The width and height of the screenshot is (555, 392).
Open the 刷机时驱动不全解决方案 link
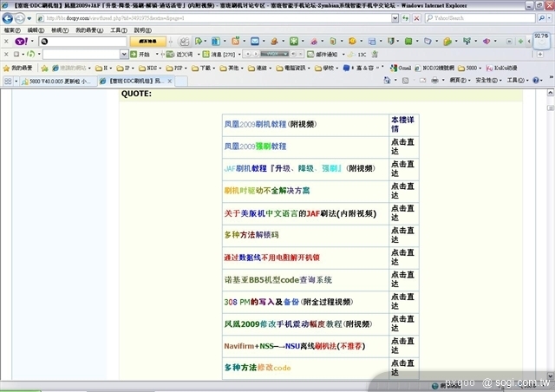click(x=267, y=191)
